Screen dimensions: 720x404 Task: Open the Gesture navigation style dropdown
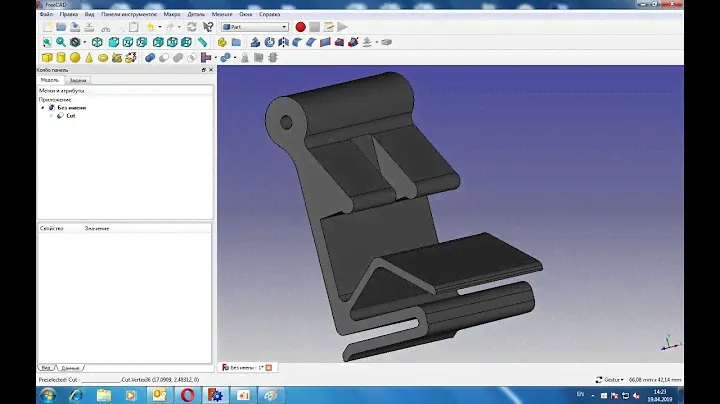pos(612,380)
